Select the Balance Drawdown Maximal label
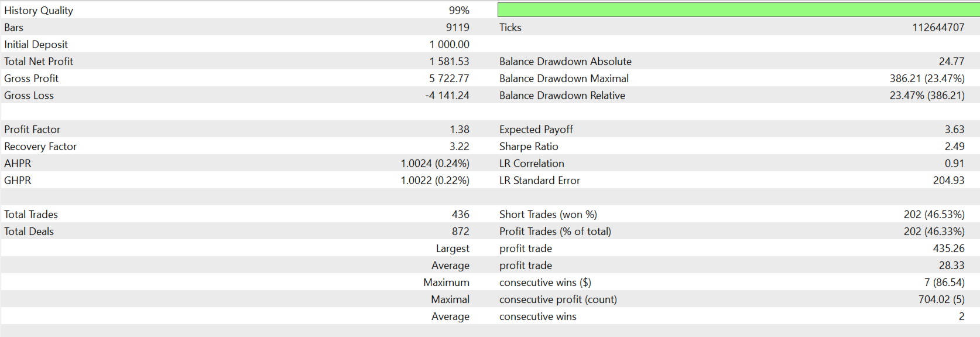Viewport: 980px width, 337px height. pos(564,79)
